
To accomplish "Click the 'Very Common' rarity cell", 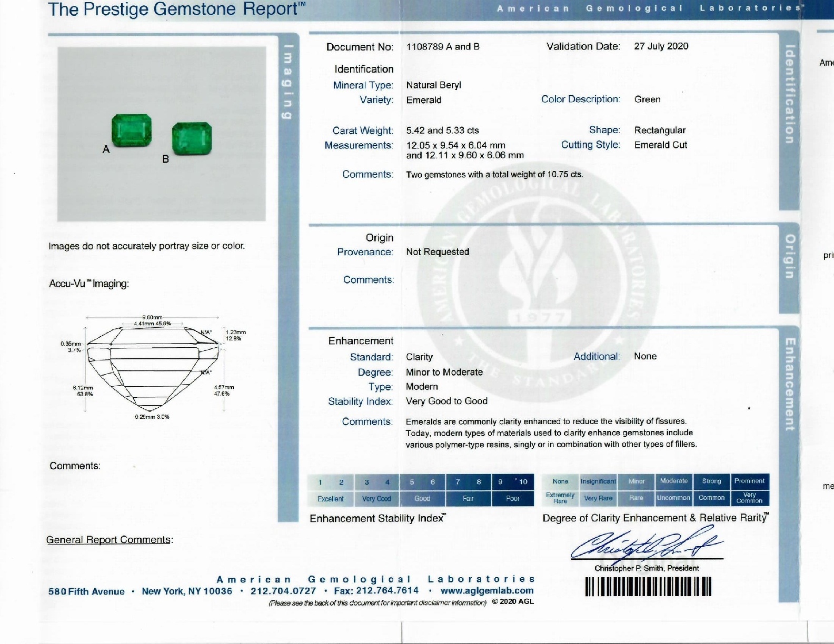I will tap(750, 498).
